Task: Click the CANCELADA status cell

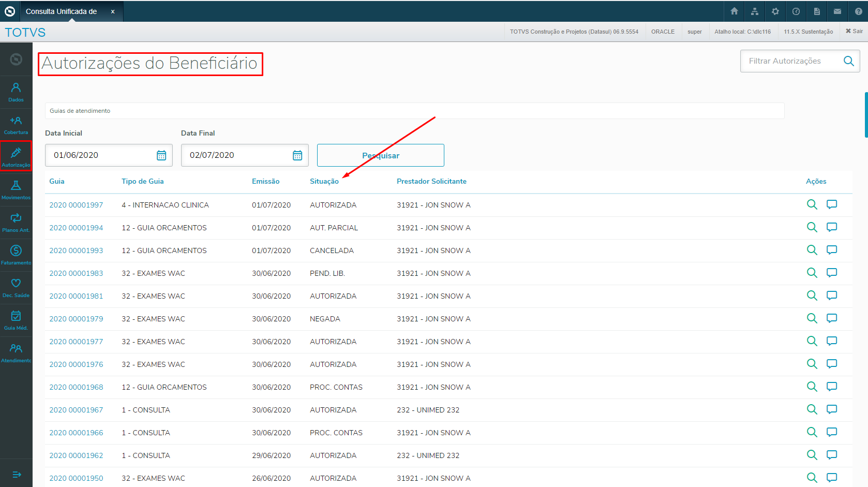Action: pos(332,250)
